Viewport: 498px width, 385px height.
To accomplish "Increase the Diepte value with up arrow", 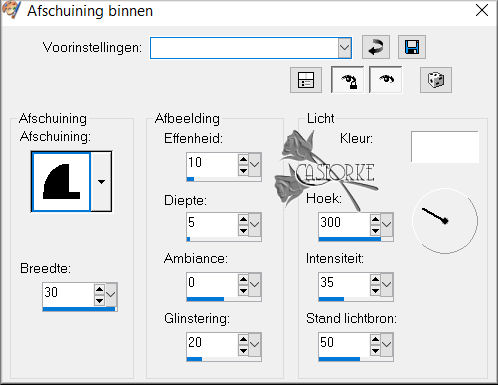I will pyautogui.click(x=243, y=219).
